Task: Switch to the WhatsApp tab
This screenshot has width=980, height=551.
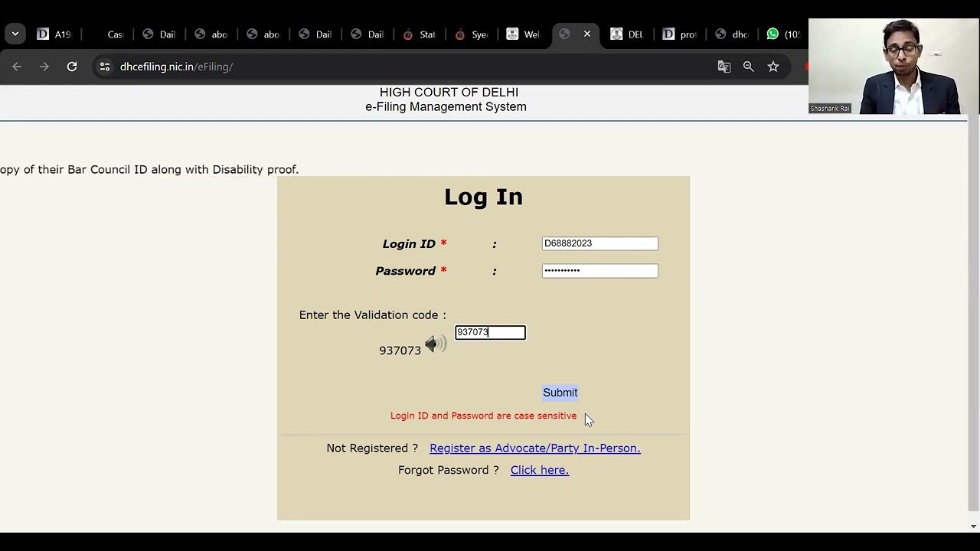Action: click(783, 34)
